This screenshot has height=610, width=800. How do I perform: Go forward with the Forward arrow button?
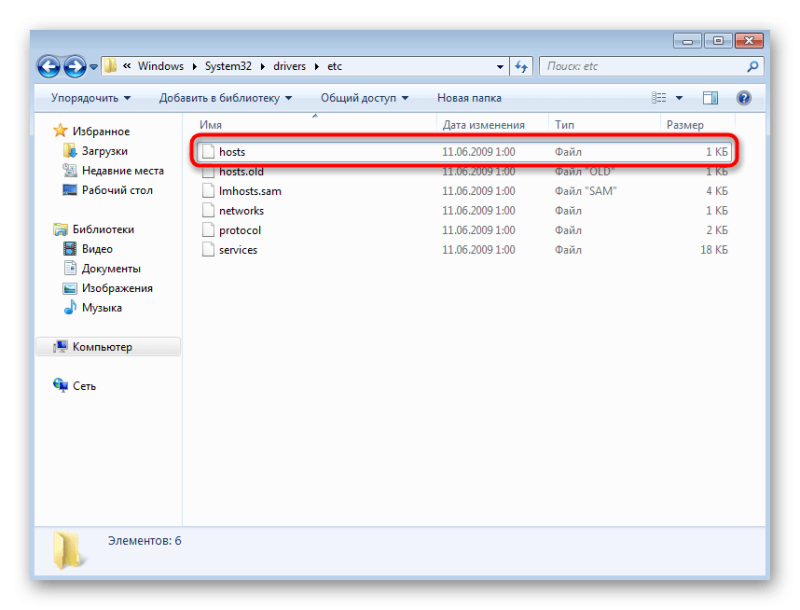[75, 66]
